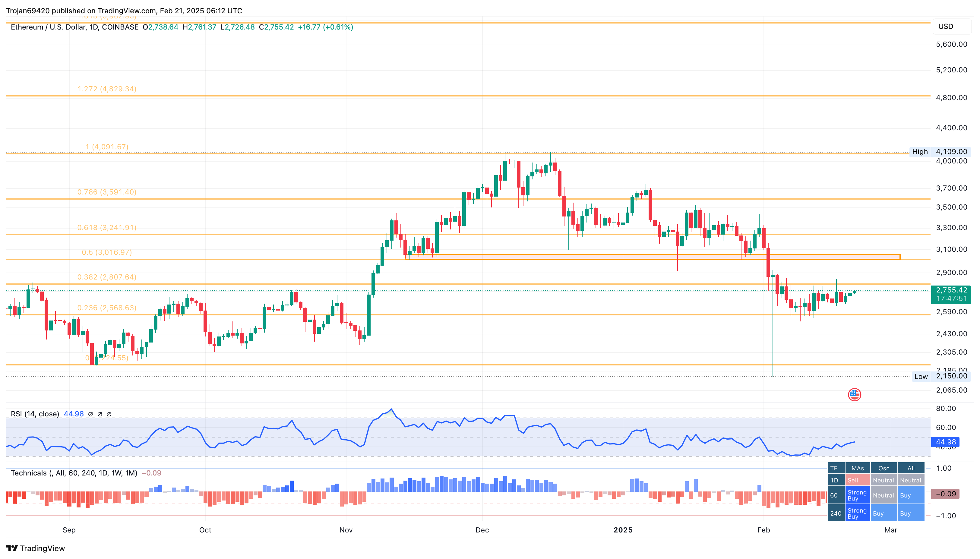Click the 2025 label on time axis
The width and height of the screenshot is (980, 559).
pos(623,530)
